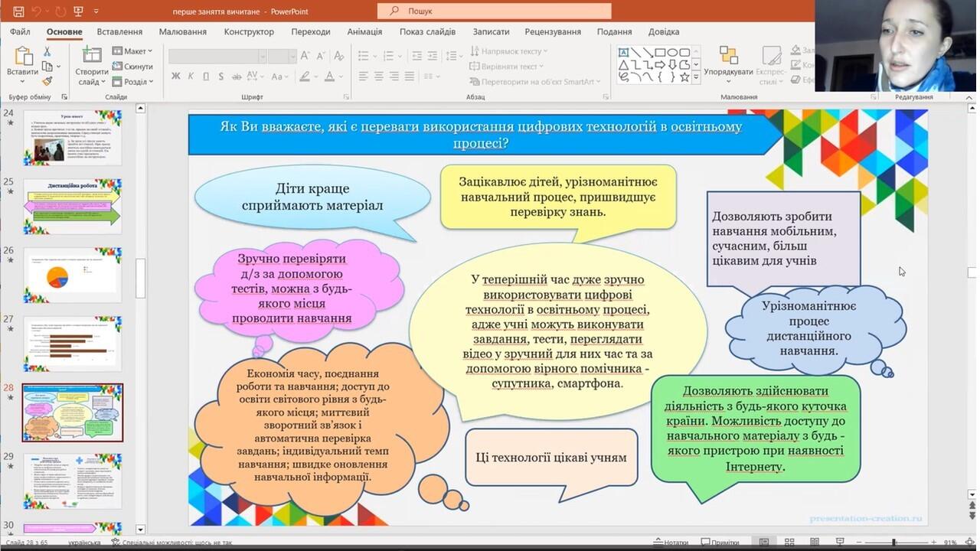Click Increase Font Size icon
Screen dimensions: 980x551
click(305, 56)
